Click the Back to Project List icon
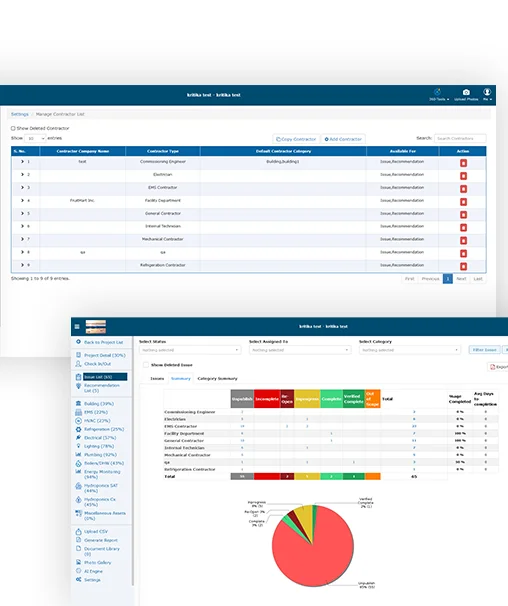The height and width of the screenshot is (606, 508). point(78,342)
